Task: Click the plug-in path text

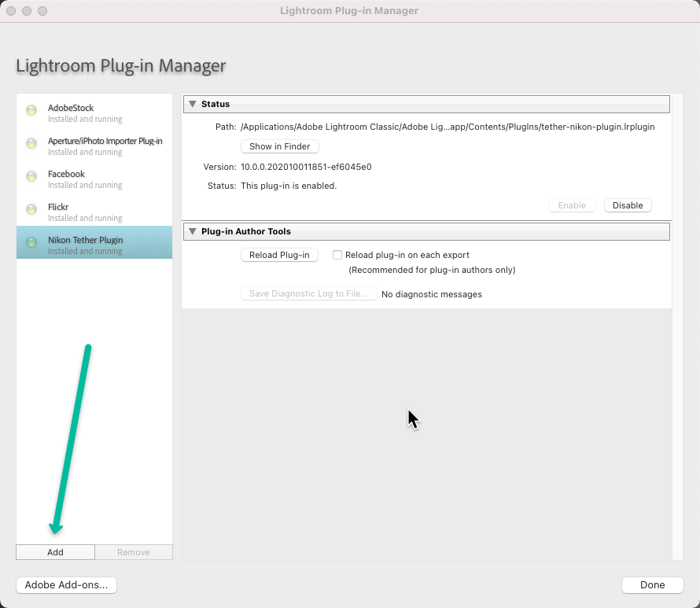Action: (x=447, y=127)
